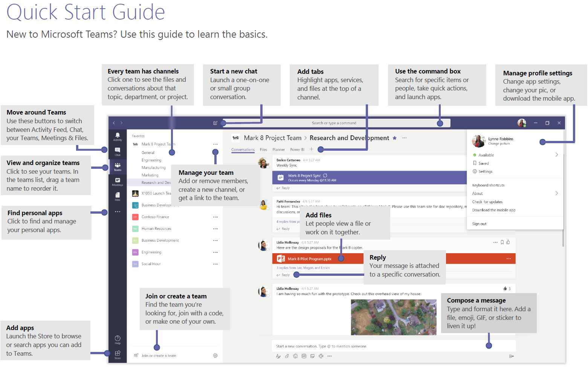588x367 pixels.
Task: Toggle favorite star for Research and Development
Action: click(394, 138)
